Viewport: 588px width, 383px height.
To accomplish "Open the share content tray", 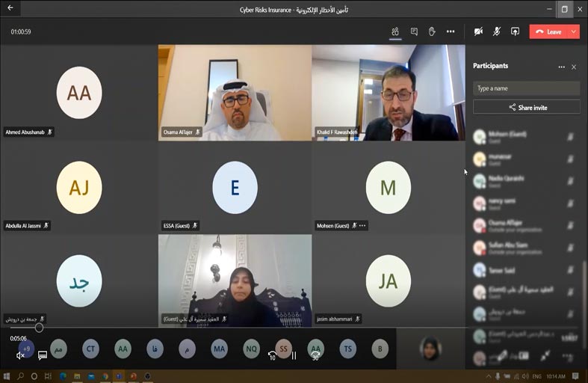I will [515, 31].
